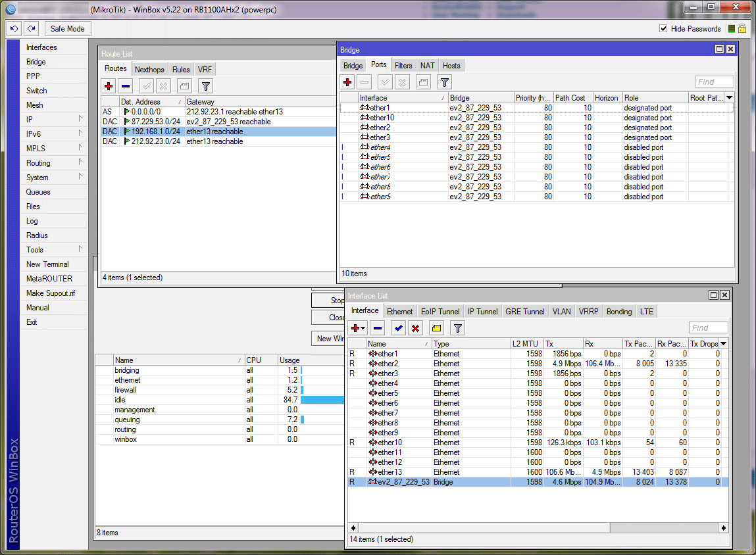Remove interface with blue minus icon
Viewport: 756px width, 555px height.
(378, 328)
